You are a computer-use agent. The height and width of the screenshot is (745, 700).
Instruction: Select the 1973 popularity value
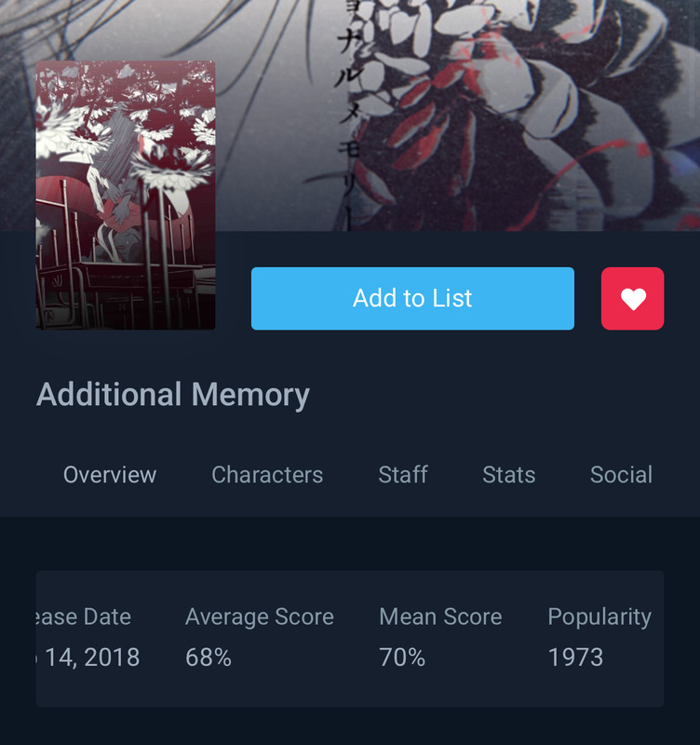575,657
